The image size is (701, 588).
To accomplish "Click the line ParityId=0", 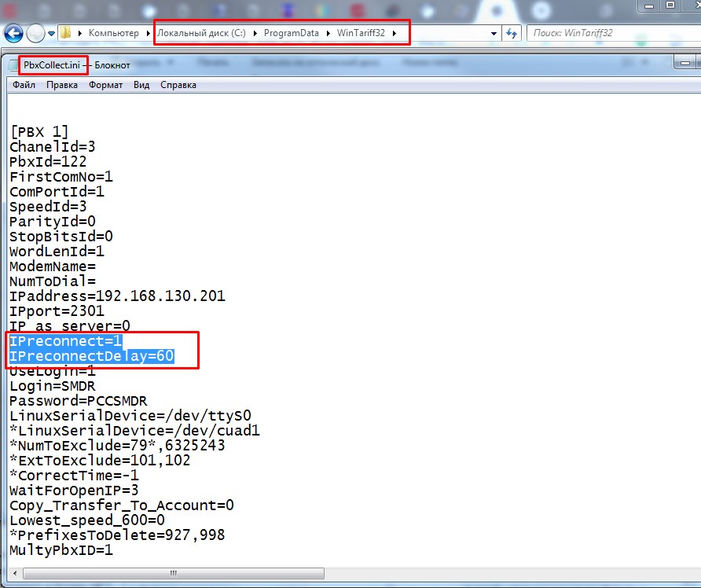I will (x=53, y=222).
